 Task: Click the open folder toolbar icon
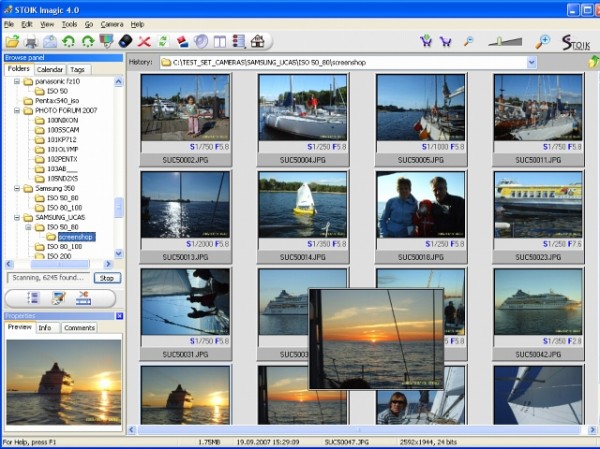pos(12,42)
